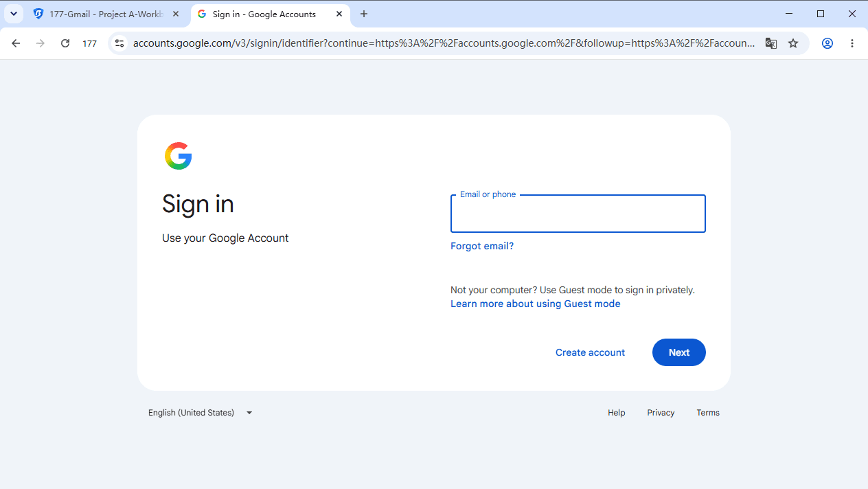Close the browser window
The image size is (868, 489).
852,14
